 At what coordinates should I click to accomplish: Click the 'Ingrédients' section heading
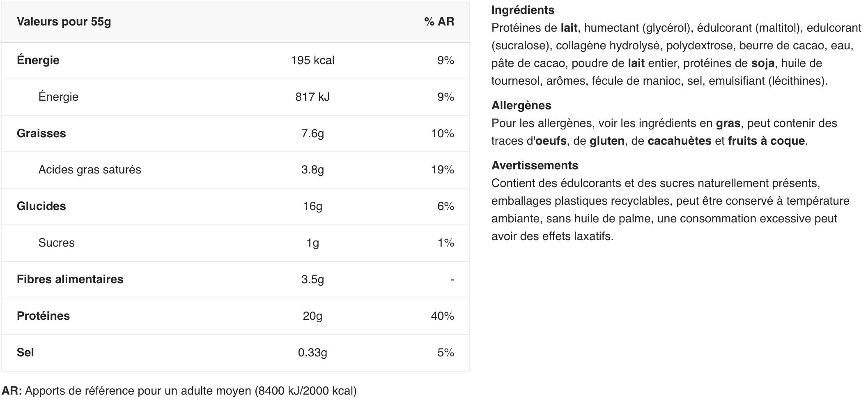point(523,10)
